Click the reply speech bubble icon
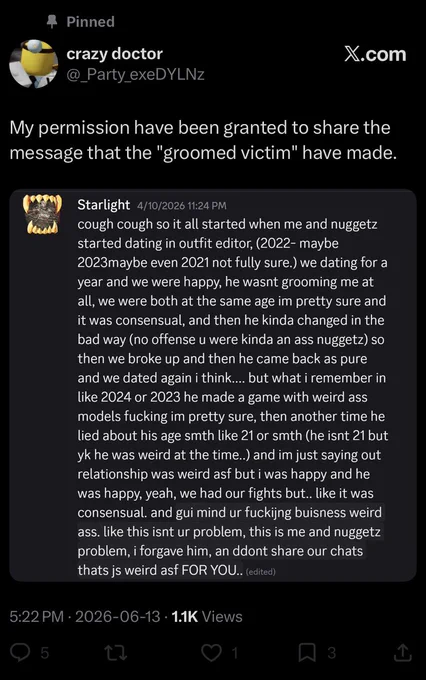 coord(20,653)
